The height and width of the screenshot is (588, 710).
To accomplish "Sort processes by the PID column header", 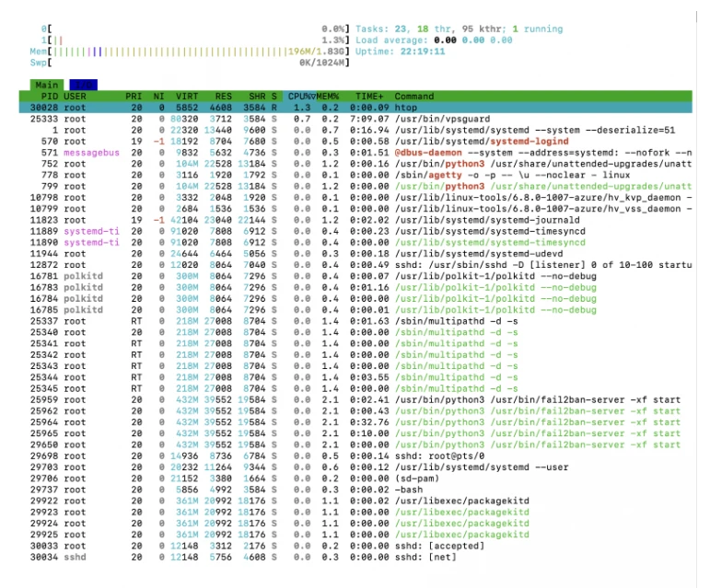I will [49, 96].
